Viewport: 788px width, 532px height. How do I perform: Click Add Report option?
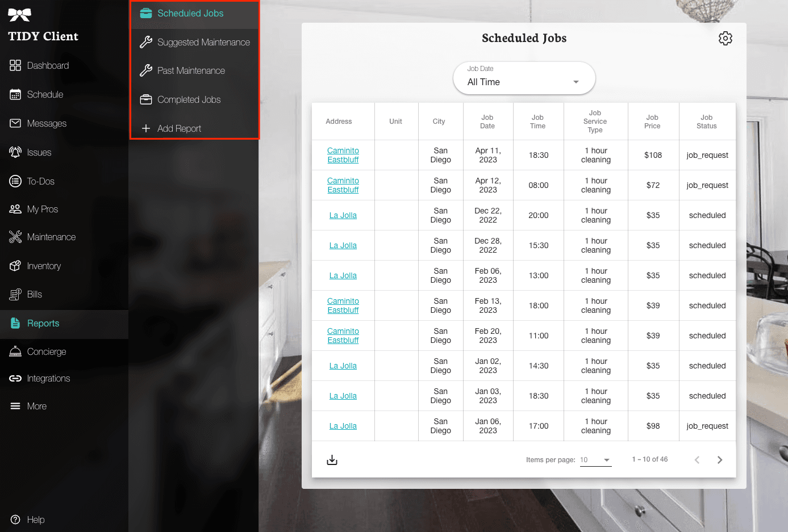179,129
